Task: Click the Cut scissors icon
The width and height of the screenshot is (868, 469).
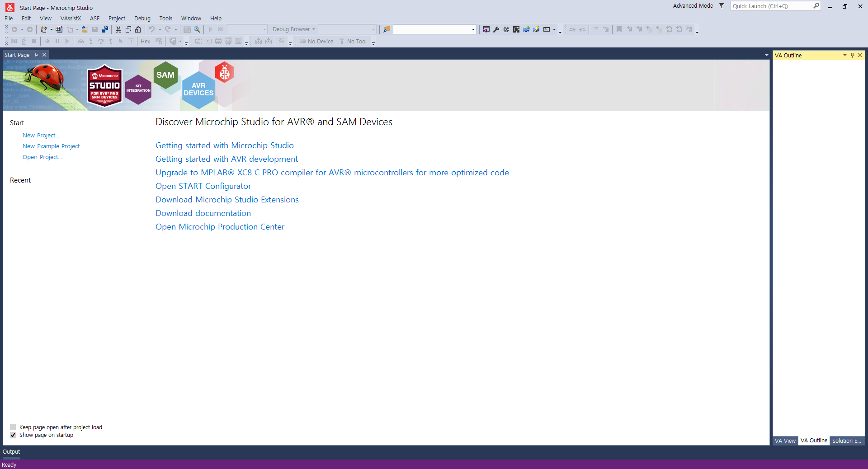Action: (x=118, y=29)
